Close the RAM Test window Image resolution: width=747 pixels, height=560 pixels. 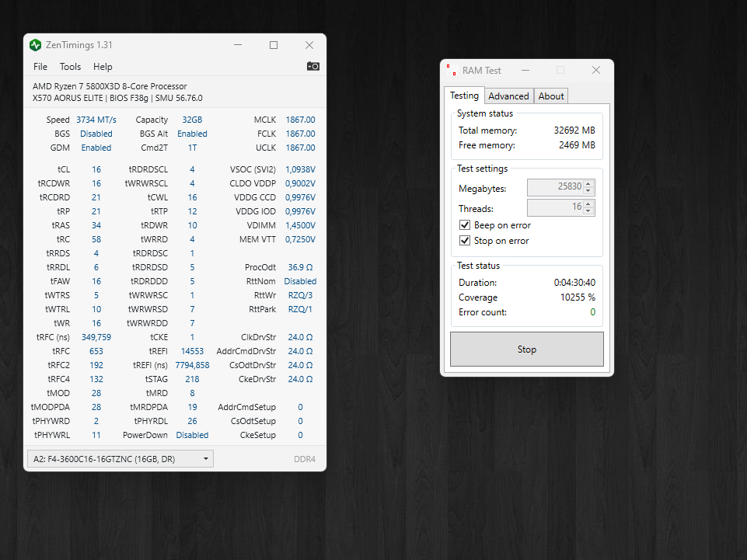596,70
